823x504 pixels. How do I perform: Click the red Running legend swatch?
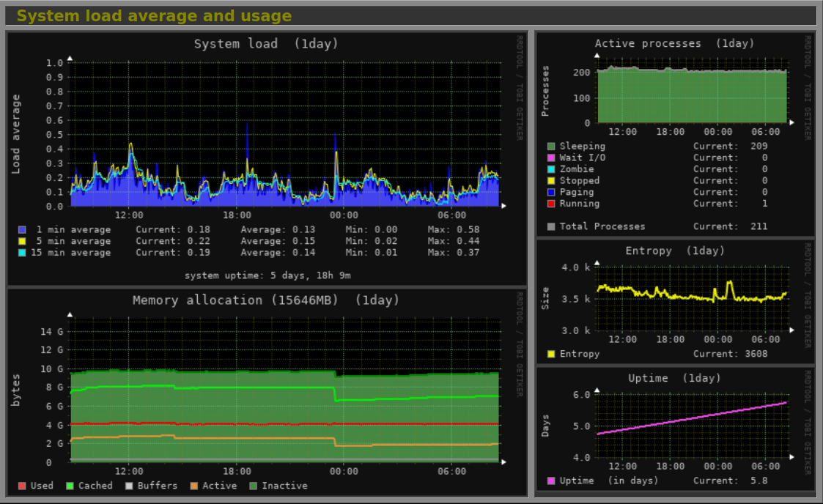(551, 204)
